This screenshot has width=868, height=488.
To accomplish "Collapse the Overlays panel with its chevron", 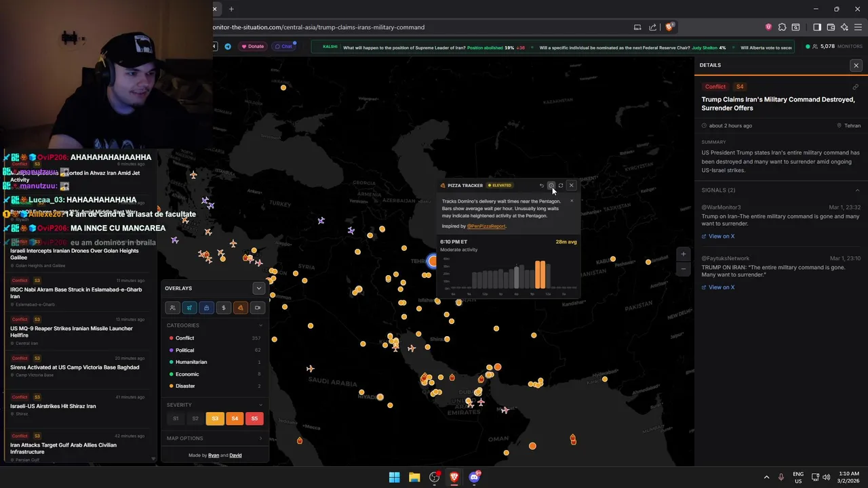I will point(258,288).
